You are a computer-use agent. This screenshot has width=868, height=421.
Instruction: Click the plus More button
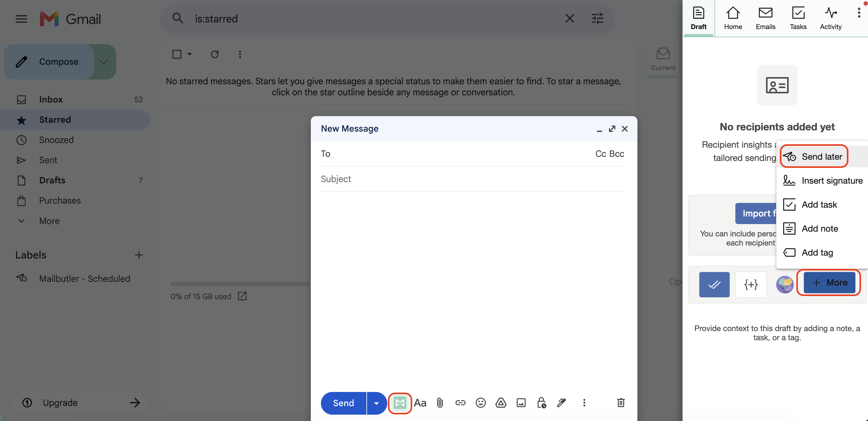[x=829, y=283]
